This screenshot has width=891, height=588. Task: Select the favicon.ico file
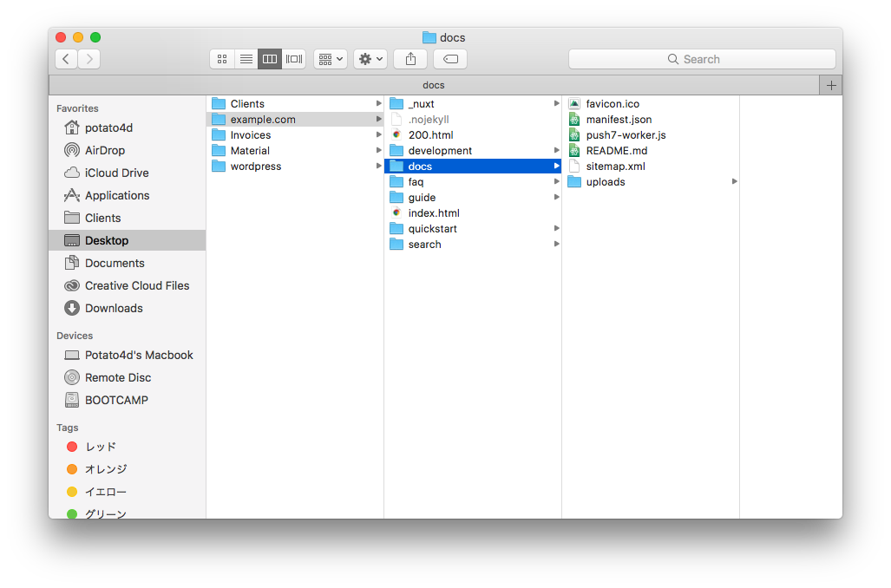[x=651, y=104]
